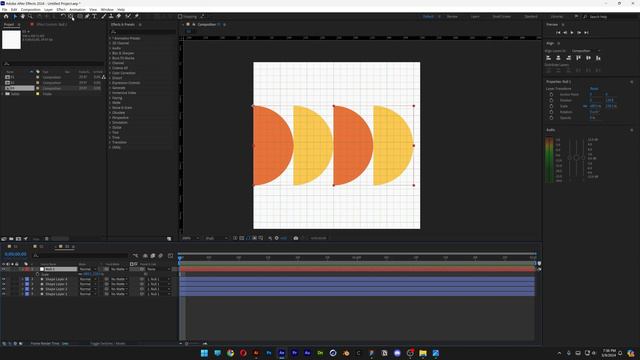Click the Search Help field
Image resolution: width=640 pixels, height=360 pixels.
point(610,16)
